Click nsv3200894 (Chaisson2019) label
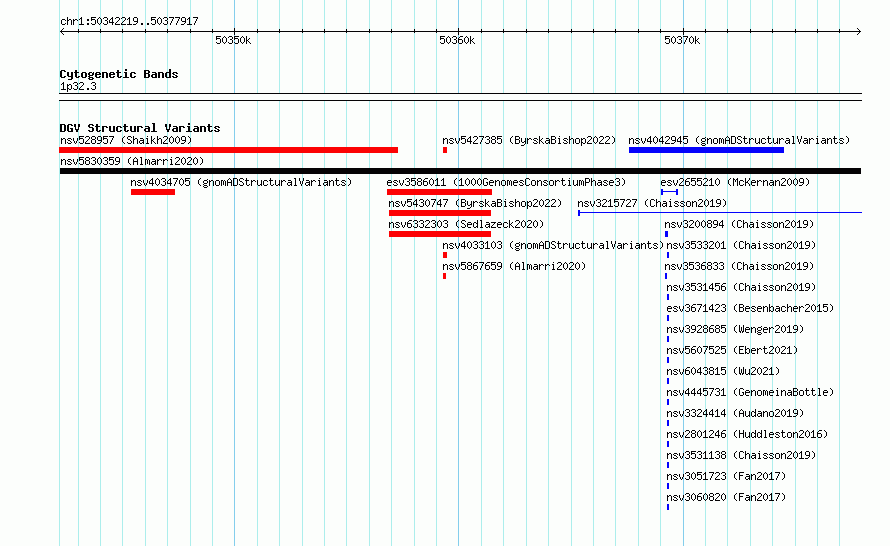Image resolution: width=890 pixels, height=546 pixels. point(739,224)
